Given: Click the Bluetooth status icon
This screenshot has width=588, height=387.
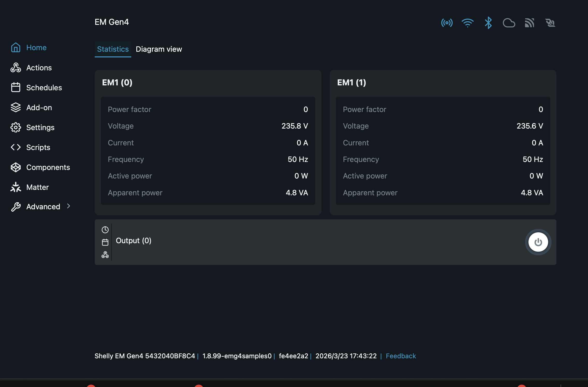Looking at the screenshot, I should pos(488,23).
